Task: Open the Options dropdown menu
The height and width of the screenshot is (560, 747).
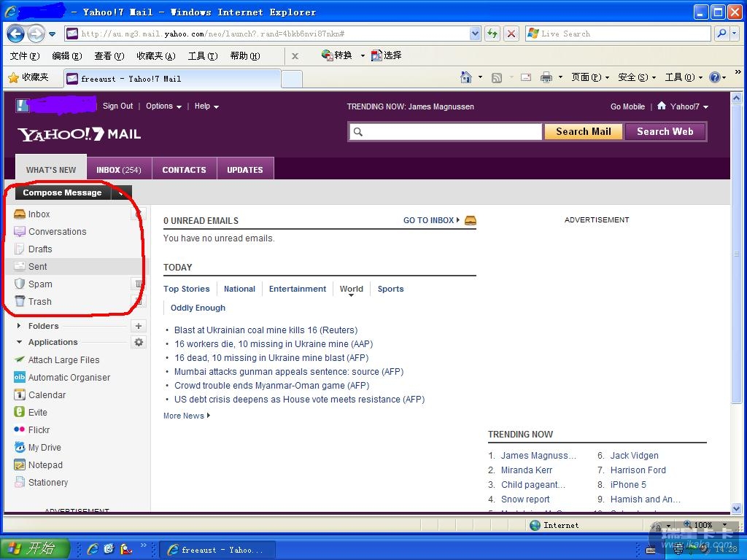Action: pyautogui.click(x=163, y=106)
